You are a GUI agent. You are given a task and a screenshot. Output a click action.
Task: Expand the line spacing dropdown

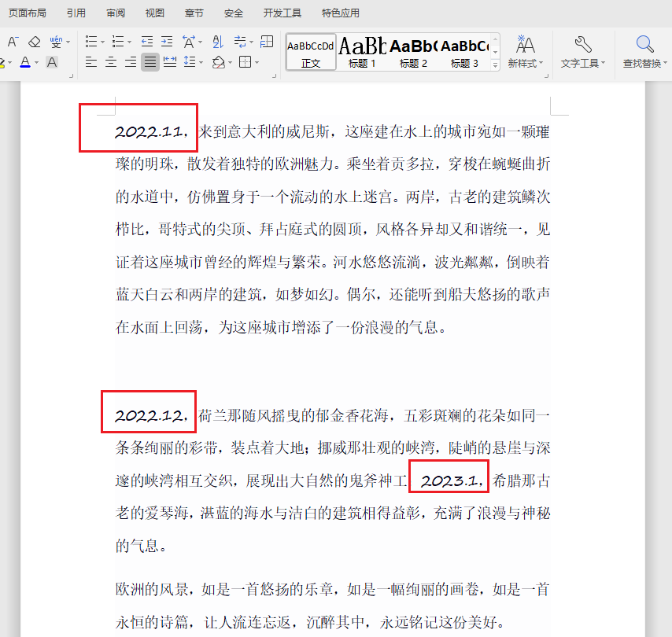click(x=200, y=61)
